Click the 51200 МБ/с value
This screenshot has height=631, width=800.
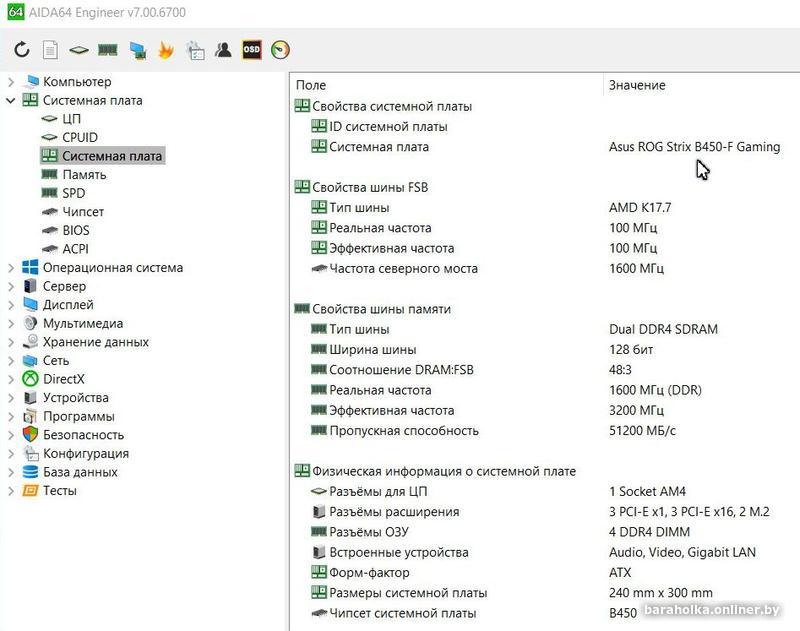point(642,431)
